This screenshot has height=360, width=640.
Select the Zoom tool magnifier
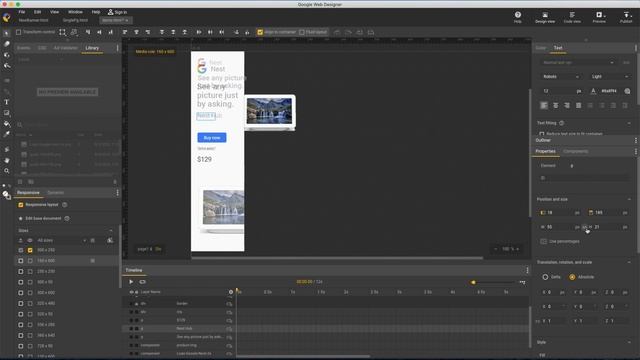click(x=7, y=171)
